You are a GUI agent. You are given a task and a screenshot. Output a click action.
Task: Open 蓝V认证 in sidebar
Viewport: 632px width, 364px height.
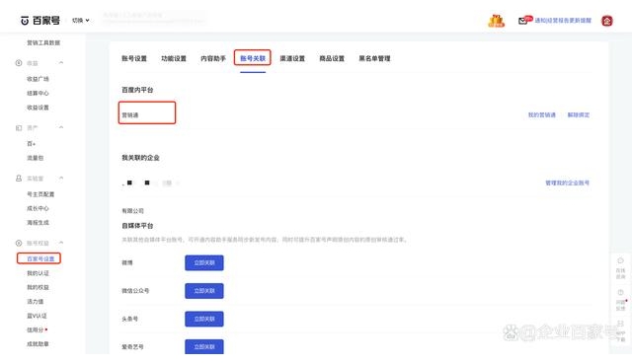37,316
